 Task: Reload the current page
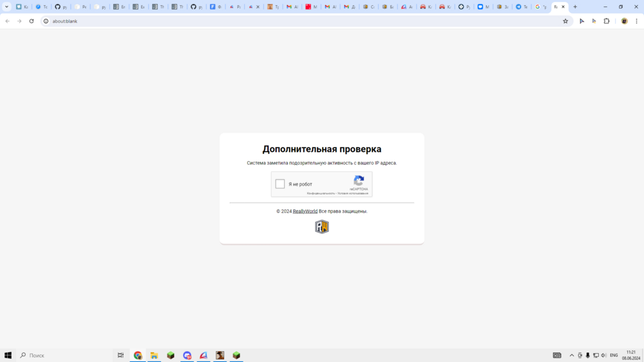(32, 21)
